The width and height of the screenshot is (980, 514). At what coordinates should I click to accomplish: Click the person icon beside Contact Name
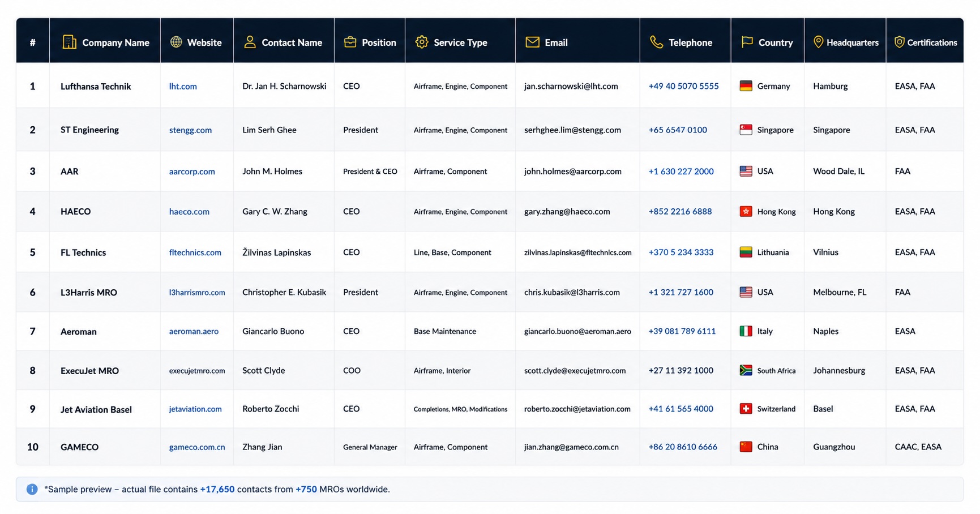[x=250, y=42]
